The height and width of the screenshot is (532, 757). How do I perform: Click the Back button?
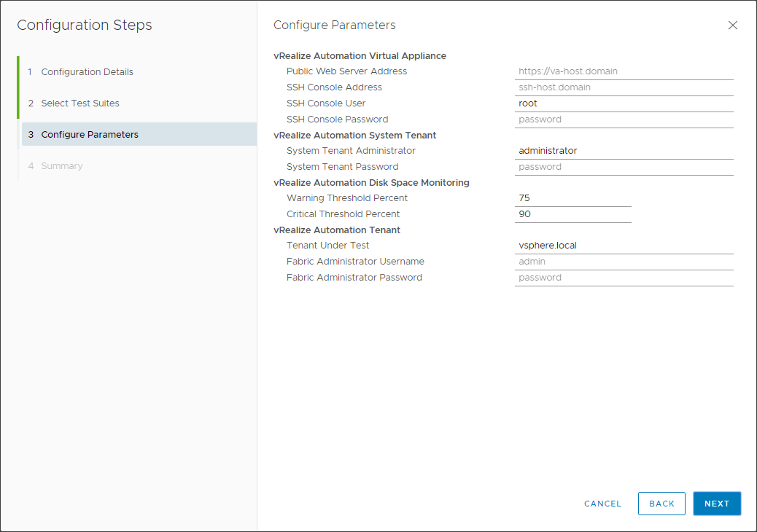[661, 504]
